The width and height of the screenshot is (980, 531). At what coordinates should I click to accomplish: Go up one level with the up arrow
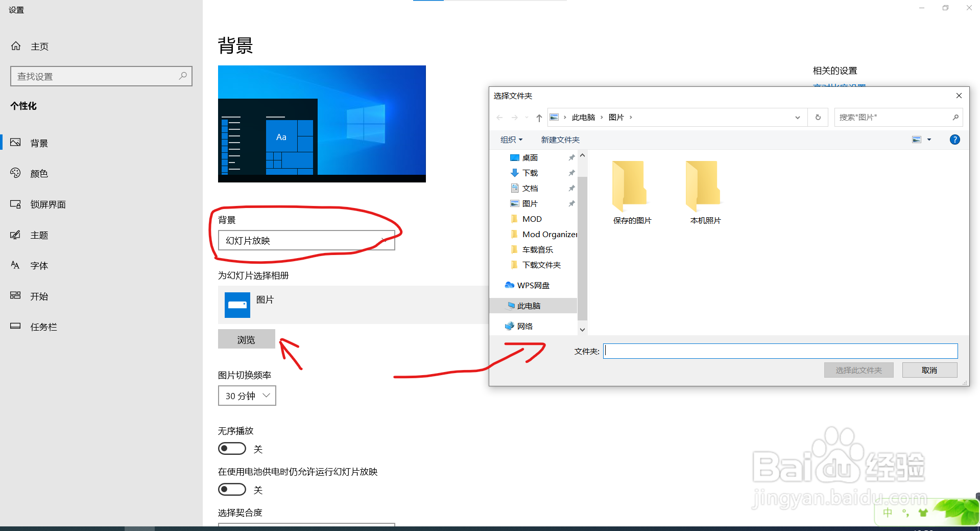pyautogui.click(x=539, y=118)
